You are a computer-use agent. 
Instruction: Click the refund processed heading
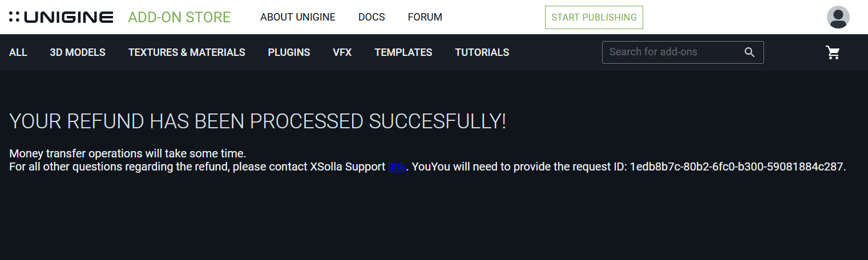pyautogui.click(x=258, y=121)
